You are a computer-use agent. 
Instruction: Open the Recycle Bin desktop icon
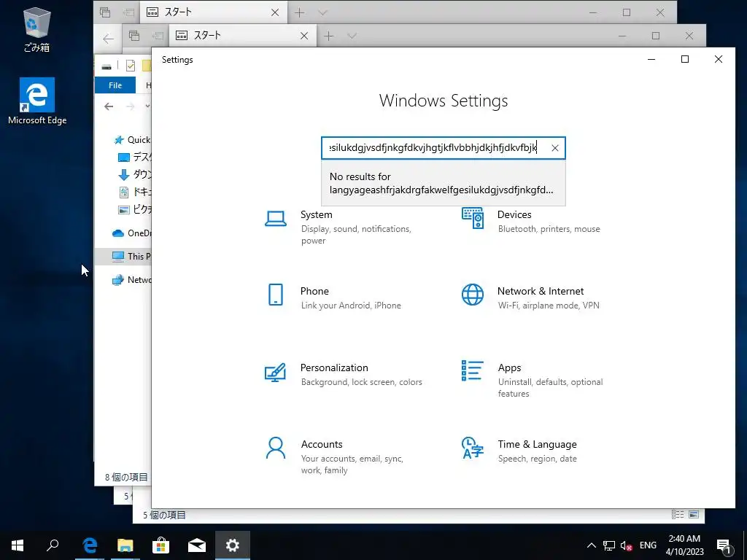36,29
